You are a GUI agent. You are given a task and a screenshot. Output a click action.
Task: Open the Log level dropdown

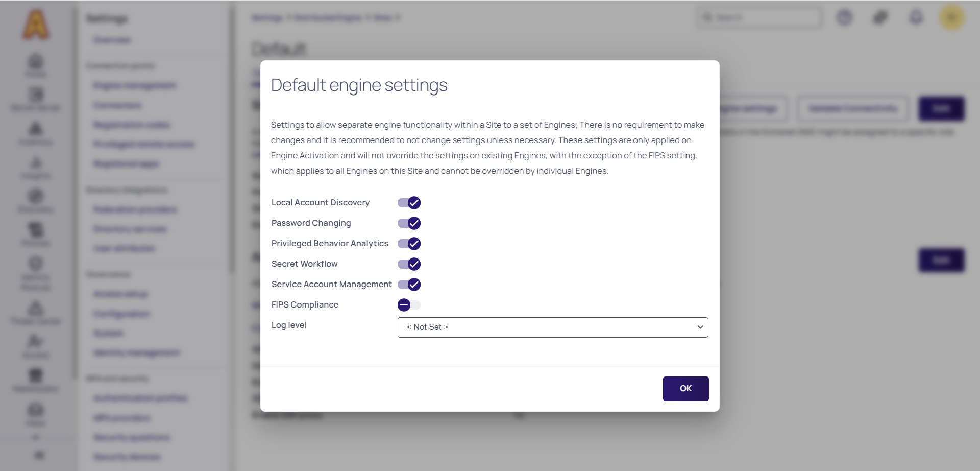pyautogui.click(x=552, y=327)
